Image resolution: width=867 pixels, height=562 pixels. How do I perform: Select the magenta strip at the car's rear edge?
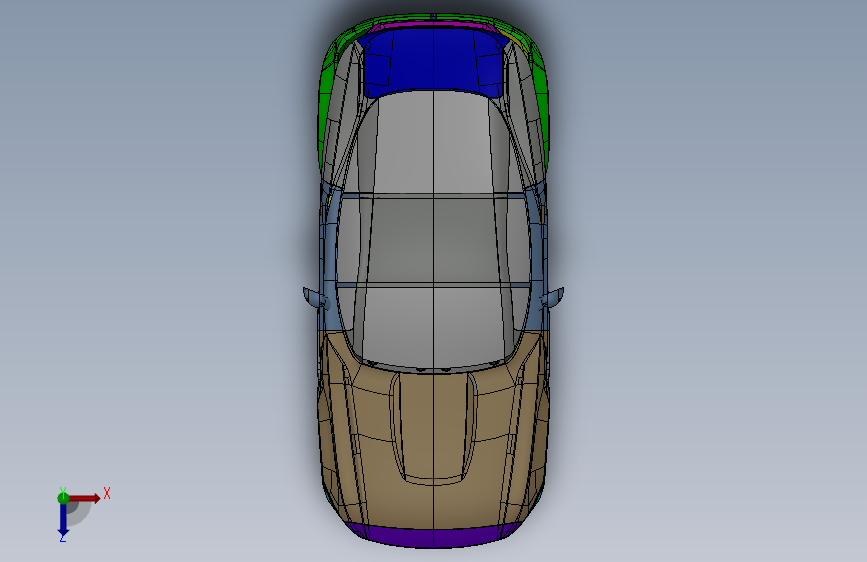coord(433,25)
